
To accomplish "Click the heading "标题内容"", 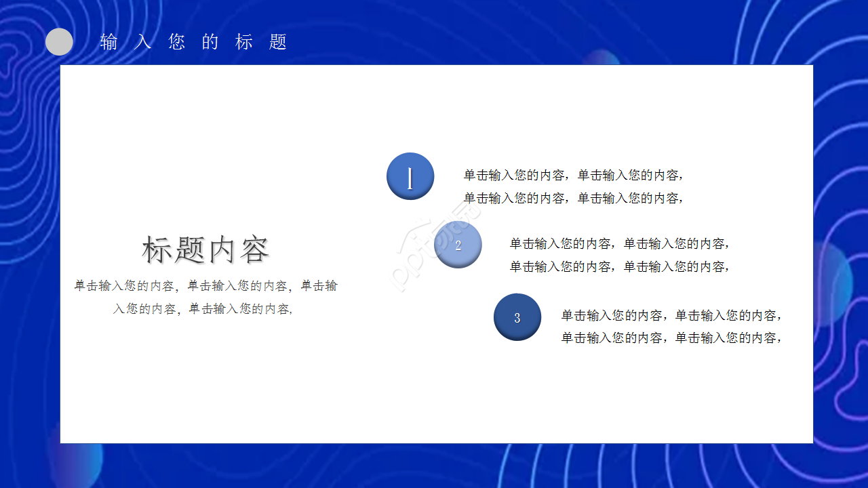I will click(205, 248).
